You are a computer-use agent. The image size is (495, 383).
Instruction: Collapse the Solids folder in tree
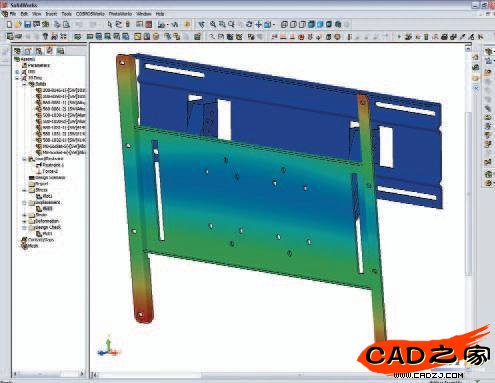[x=24, y=84]
